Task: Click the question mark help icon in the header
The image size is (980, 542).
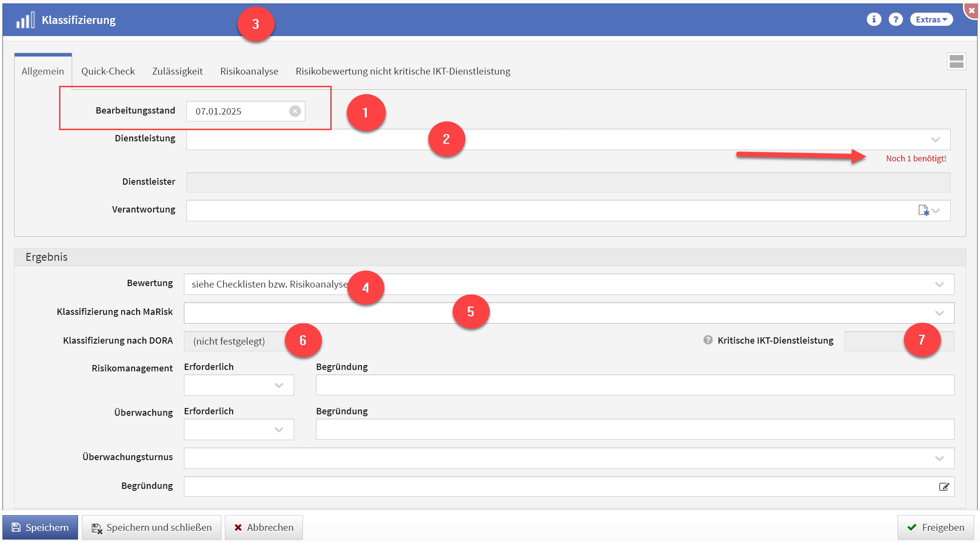Action: pyautogui.click(x=895, y=19)
